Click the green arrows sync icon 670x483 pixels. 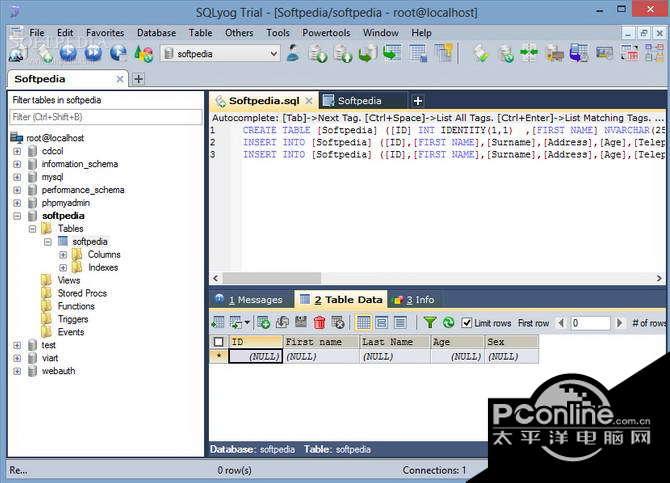pyautogui.click(x=529, y=53)
